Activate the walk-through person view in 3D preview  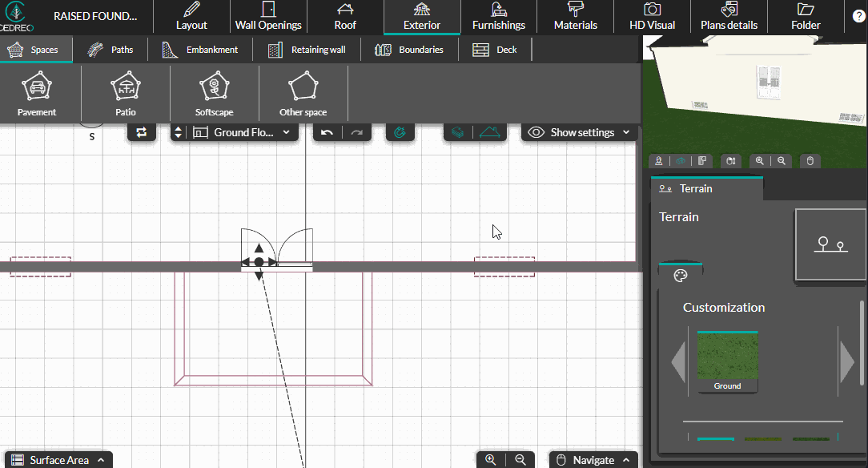(658, 160)
